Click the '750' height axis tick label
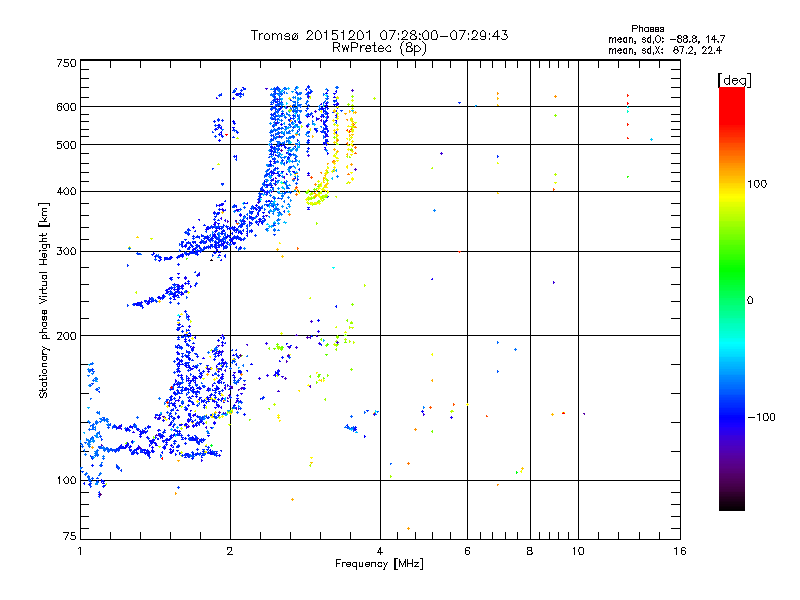 [x=66, y=63]
